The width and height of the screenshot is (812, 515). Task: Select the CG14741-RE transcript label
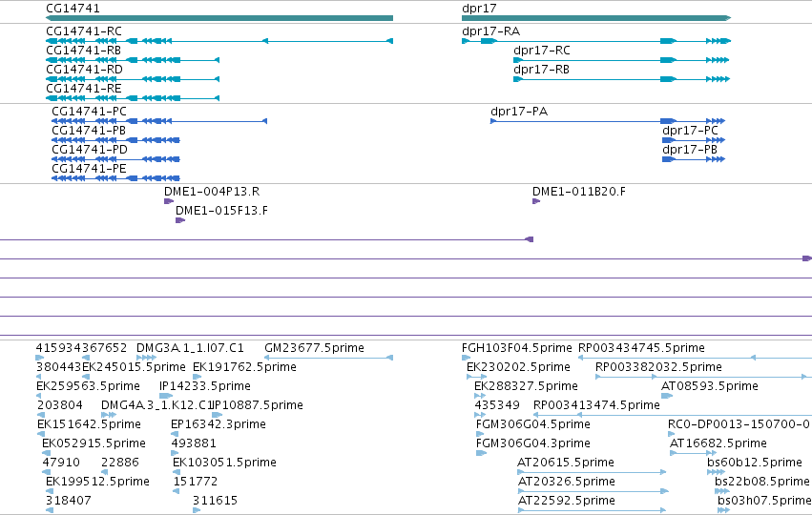pyautogui.click(x=84, y=89)
